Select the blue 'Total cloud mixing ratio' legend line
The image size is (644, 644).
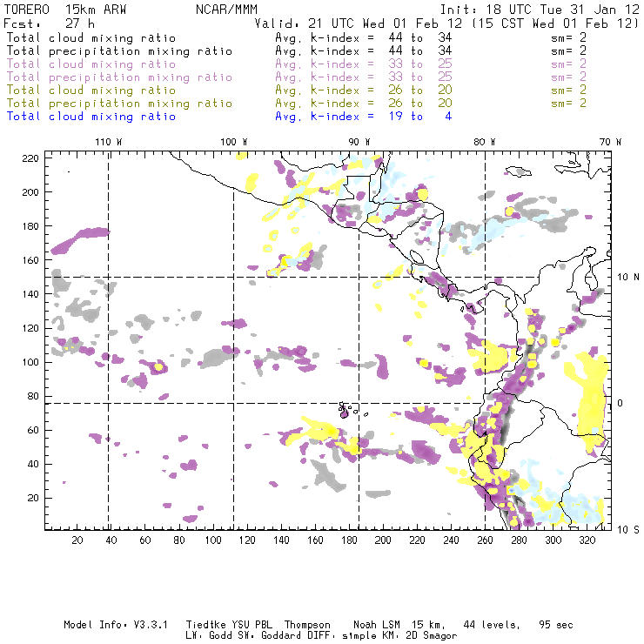(x=91, y=117)
